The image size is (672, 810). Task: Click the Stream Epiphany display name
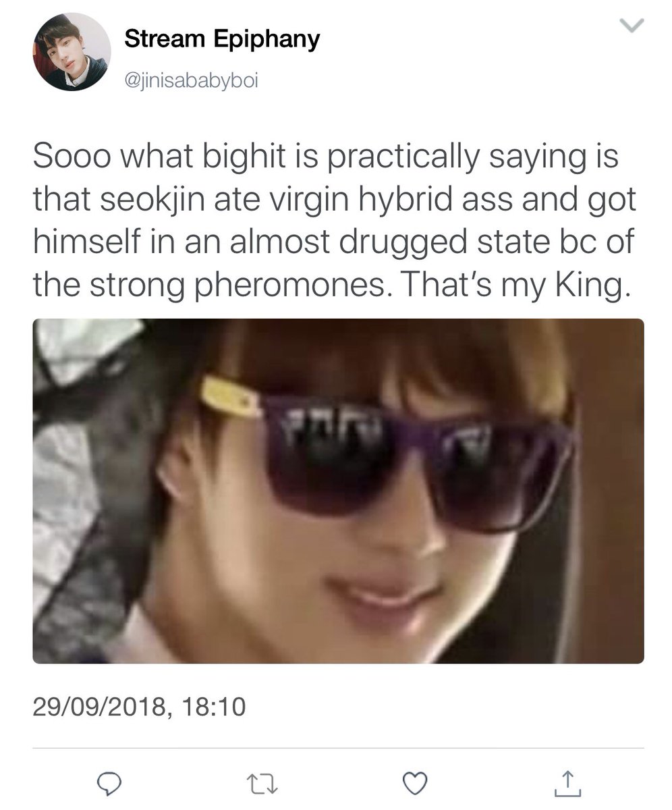click(x=222, y=39)
